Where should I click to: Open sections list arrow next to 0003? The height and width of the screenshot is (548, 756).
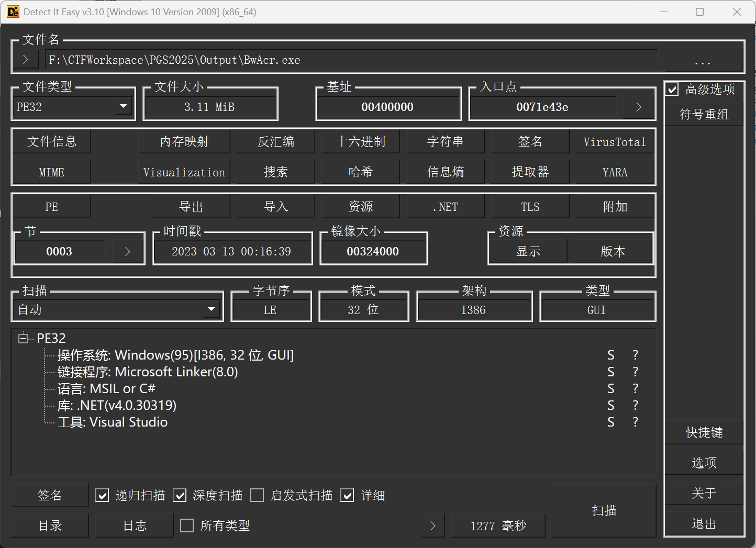pyautogui.click(x=127, y=251)
